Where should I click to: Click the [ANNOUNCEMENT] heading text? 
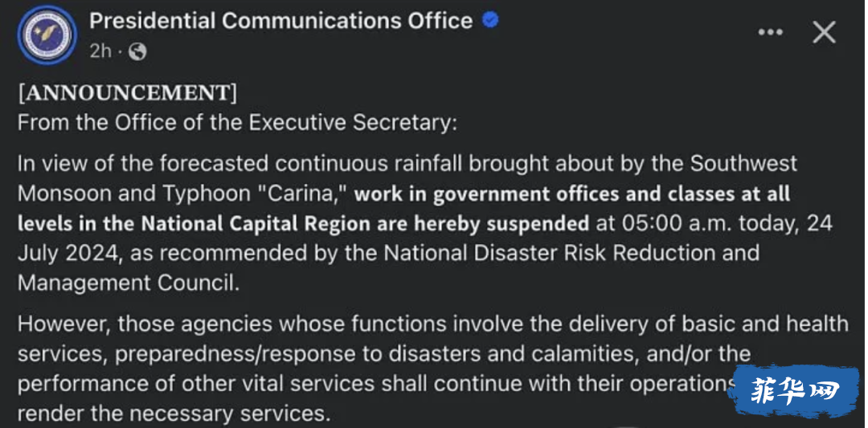click(127, 93)
